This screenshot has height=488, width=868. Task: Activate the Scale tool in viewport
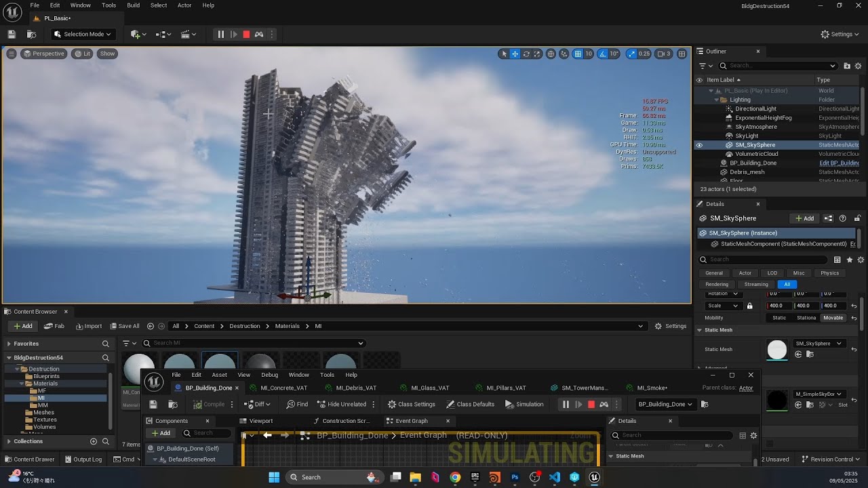point(538,54)
